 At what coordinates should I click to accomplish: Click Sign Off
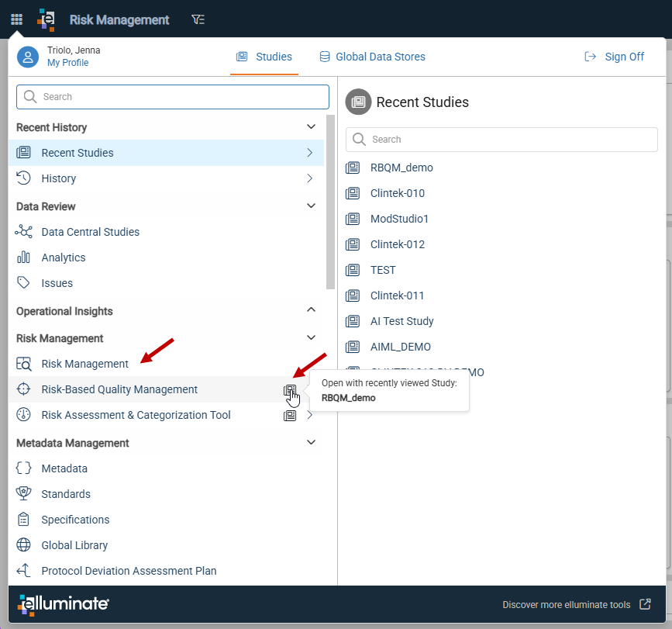pyautogui.click(x=614, y=57)
